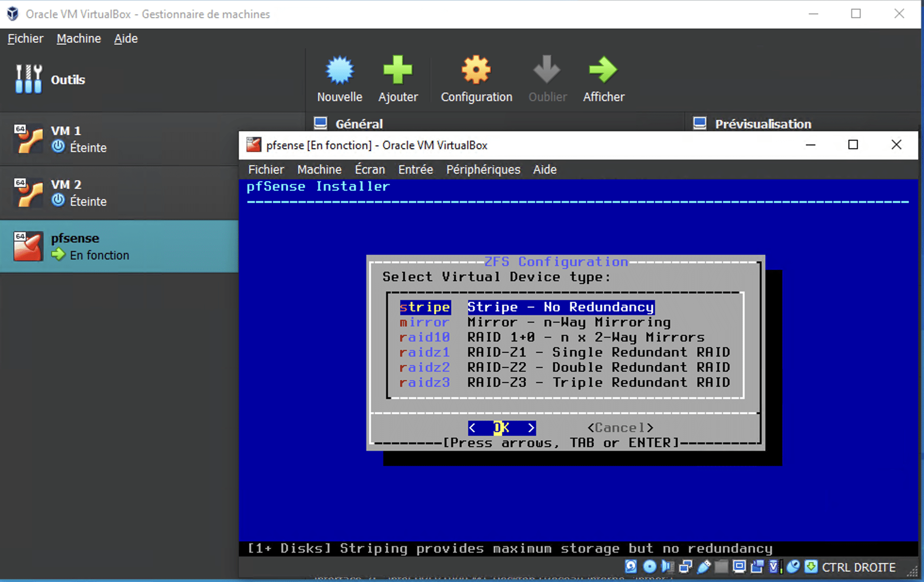Viewport: 924px width, 582px height.
Task: Select the pfsense VM in the sidebar
Action: click(94, 246)
